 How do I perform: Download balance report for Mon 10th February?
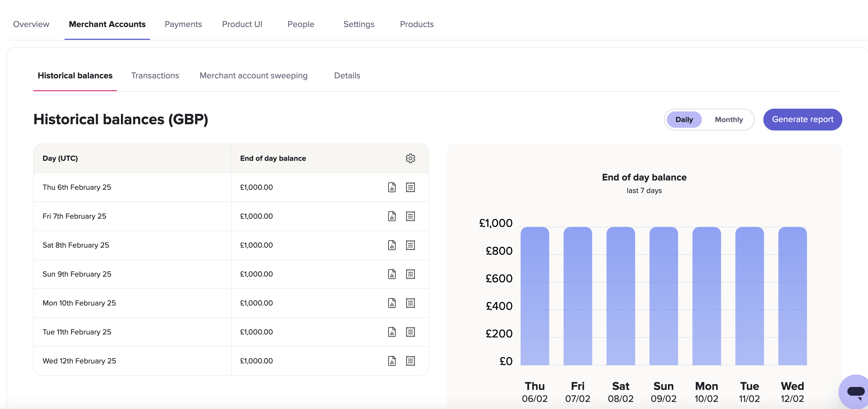[x=392, y=303]
